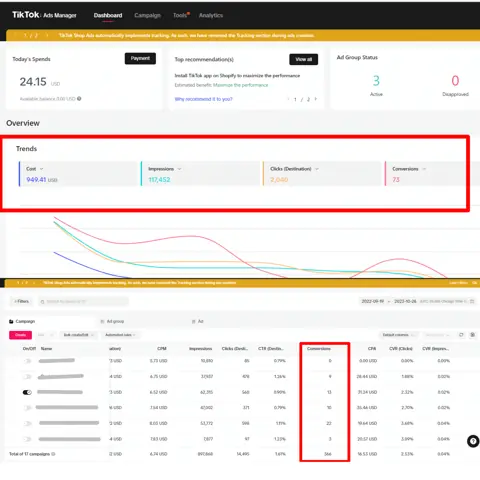
Task: Open the date range picker
Action: coord(417,301)
